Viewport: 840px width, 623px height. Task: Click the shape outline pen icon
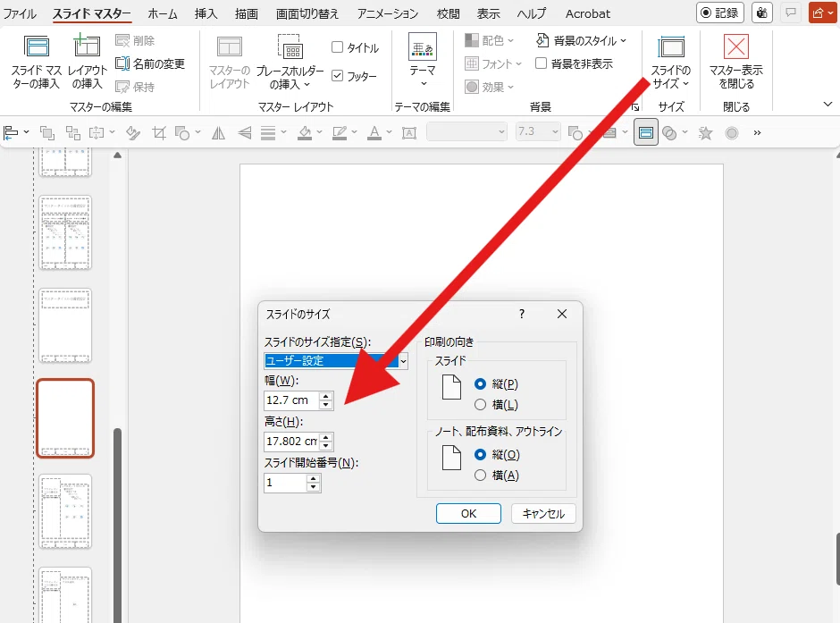click(x=340, y=132)
